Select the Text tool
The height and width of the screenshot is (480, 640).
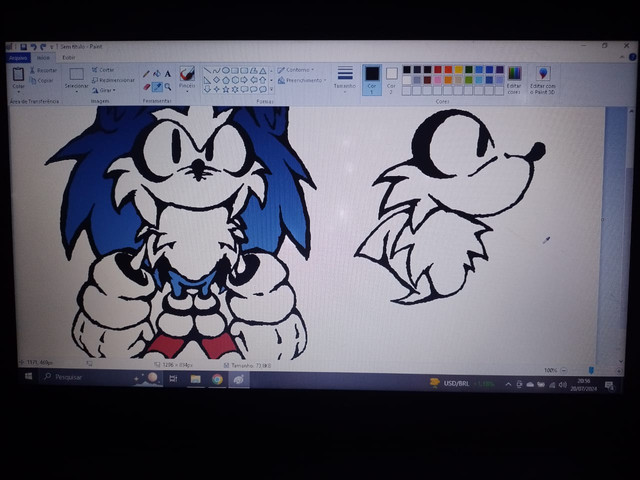click(x=168, y=74)
